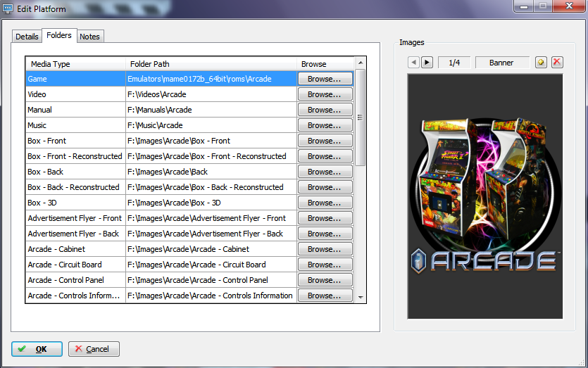Select the Box - 3D media type cell
588x368 pixels.
(x=76, y=203)
